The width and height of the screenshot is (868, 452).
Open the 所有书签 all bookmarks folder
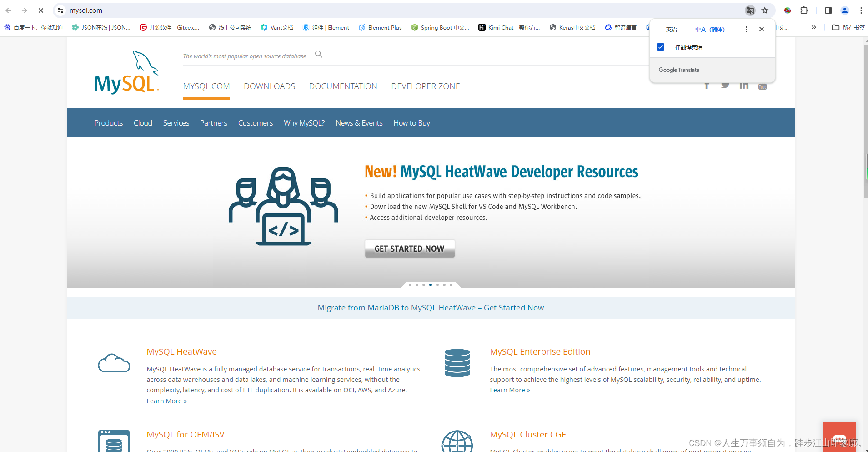pos(848,27)
